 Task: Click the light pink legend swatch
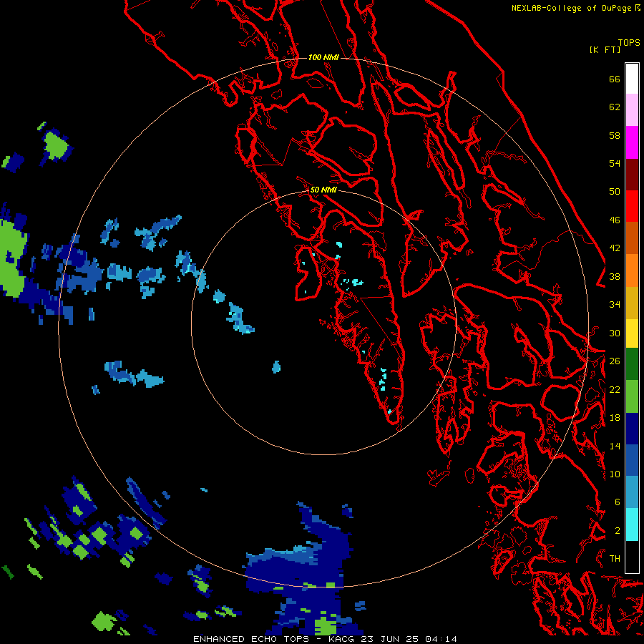[x=632, y=110]
